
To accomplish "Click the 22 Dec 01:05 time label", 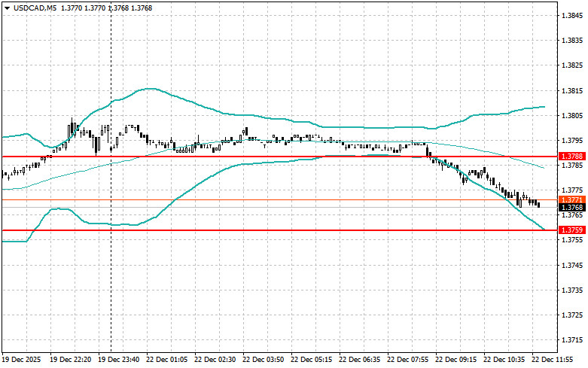I will click(167, 360).
